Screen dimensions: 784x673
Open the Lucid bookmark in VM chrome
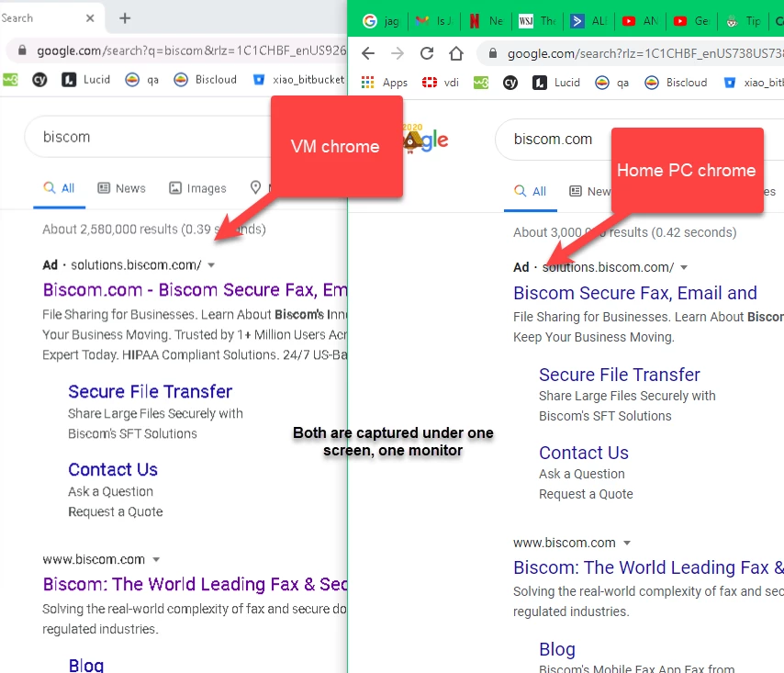[85, 80]
